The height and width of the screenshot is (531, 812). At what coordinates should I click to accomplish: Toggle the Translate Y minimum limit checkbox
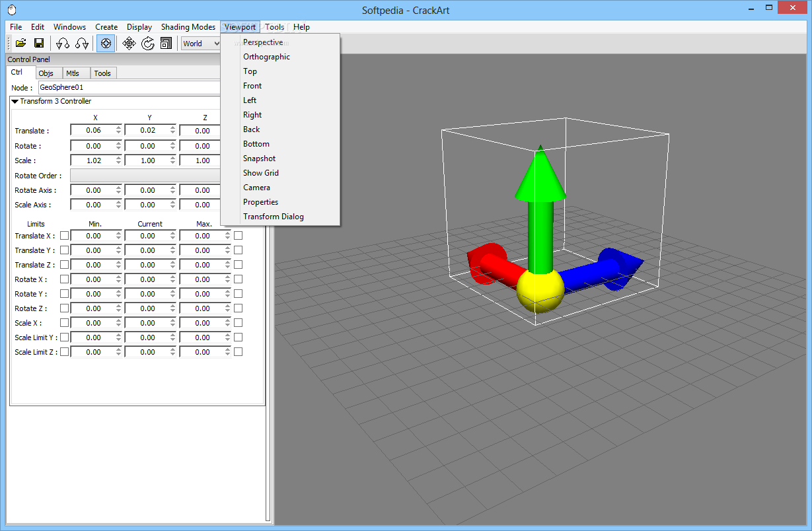65,250
